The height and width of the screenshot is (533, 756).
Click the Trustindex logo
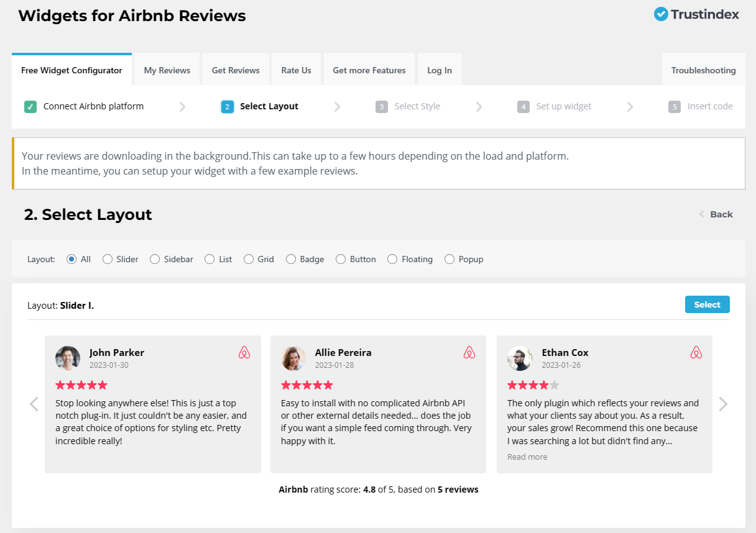(x=696, y=14)
